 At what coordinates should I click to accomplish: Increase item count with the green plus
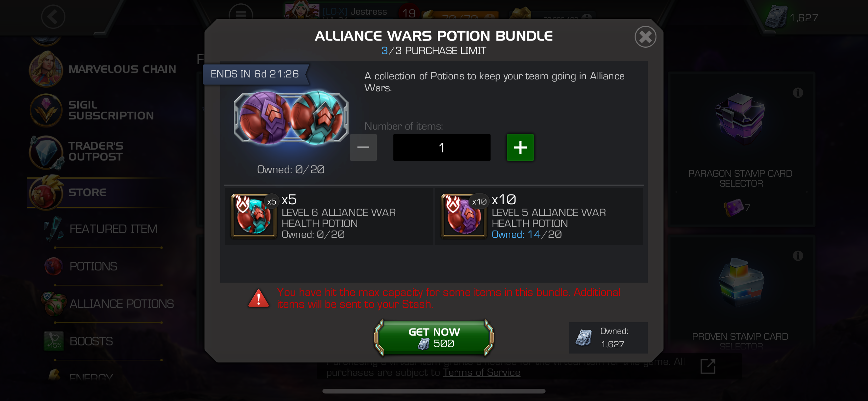(520, 147)
